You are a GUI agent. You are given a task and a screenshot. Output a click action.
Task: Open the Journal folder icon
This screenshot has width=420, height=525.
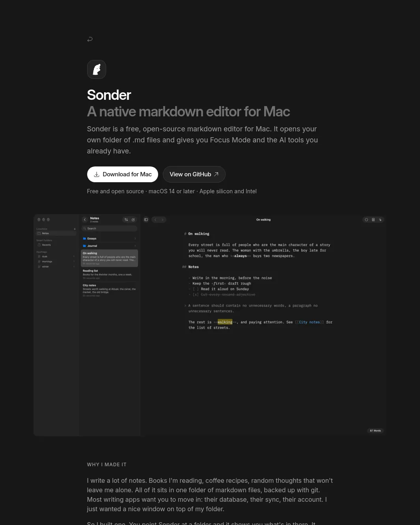coord(84,246)
